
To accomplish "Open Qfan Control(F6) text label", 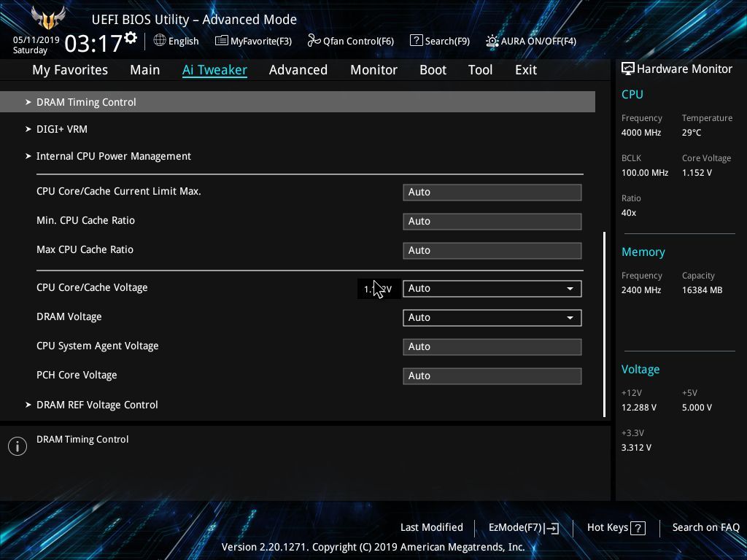I will coord(358,42).
